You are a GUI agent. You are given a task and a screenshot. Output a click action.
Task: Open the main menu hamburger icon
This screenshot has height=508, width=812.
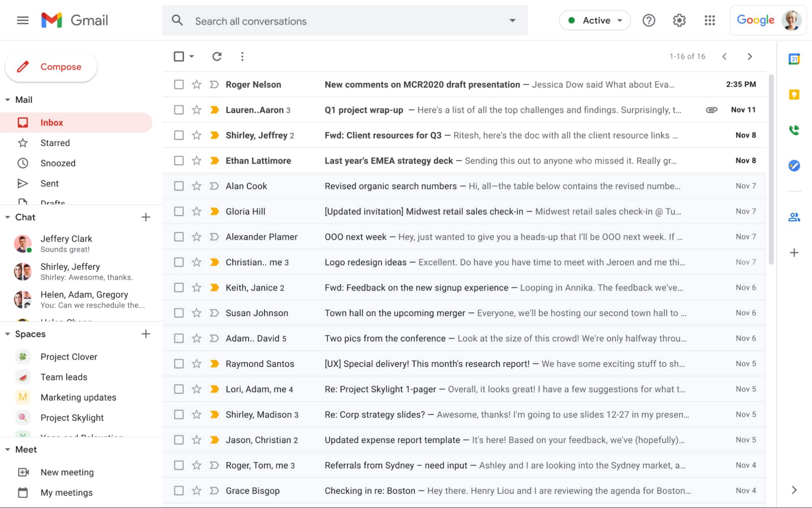point(23,20)
